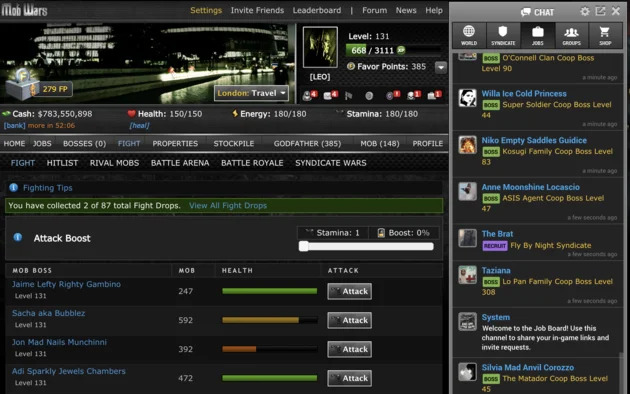Screen dimensions: 630x394
Task: Open the London Travel dropdown
Action: point(251,93)
